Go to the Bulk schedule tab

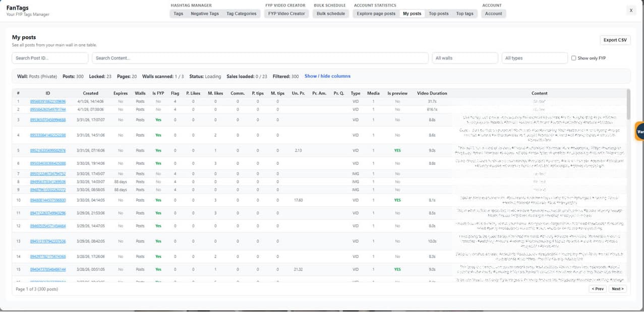[331, 14]
